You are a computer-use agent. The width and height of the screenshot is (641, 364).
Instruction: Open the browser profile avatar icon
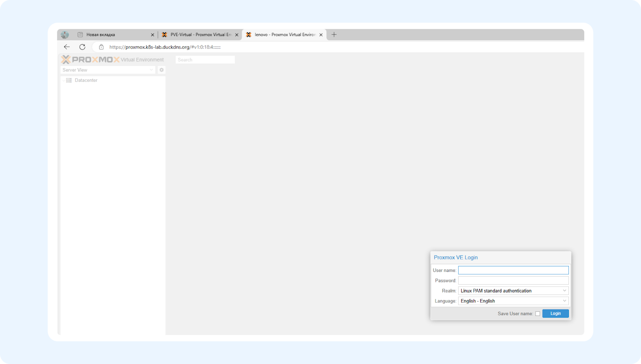(x=65, y=35)
